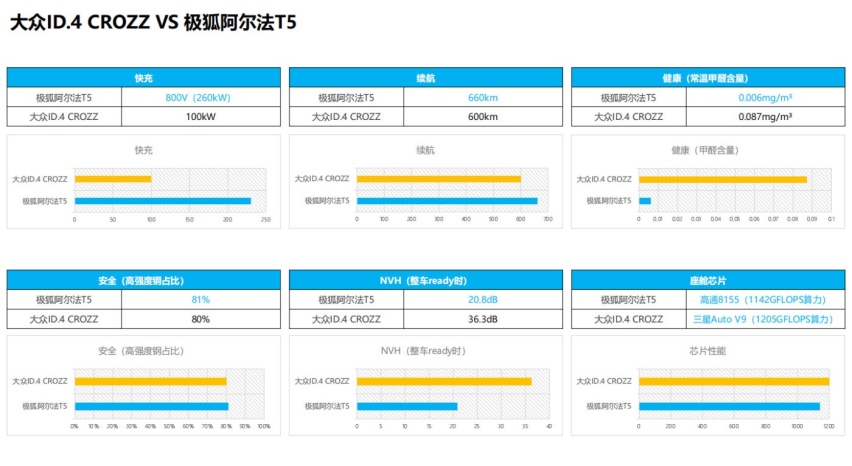Click the 100kW cell
The image size is (852, 466).
(201, 117)
